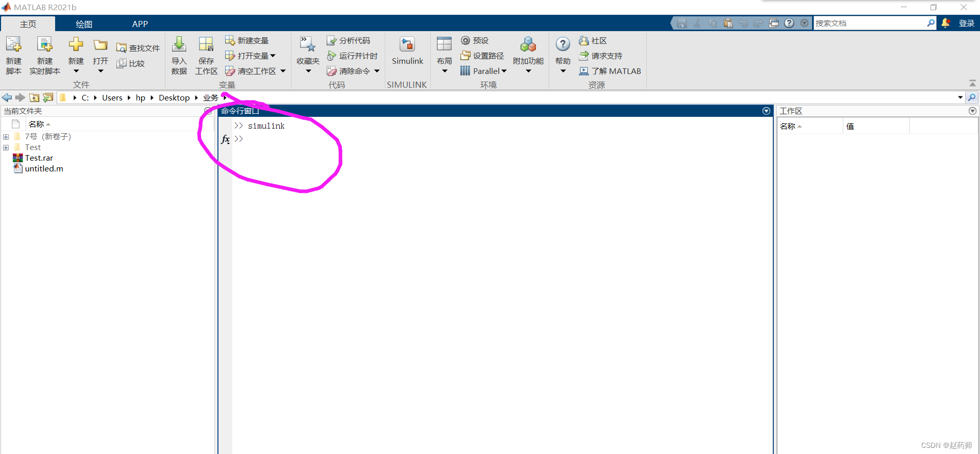Click the quick access help icon
This screenshot has width=980, height=454.
click(789, 23)
